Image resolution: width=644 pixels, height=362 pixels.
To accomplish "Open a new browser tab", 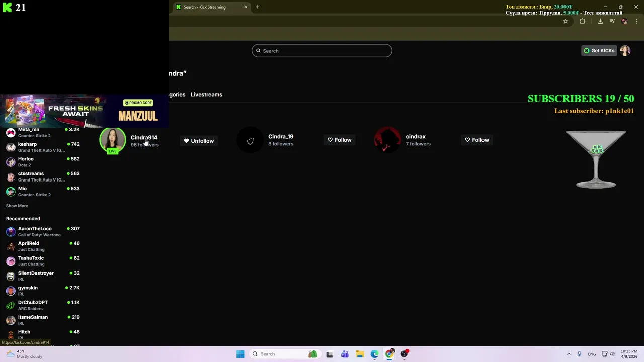I will 258,7.
